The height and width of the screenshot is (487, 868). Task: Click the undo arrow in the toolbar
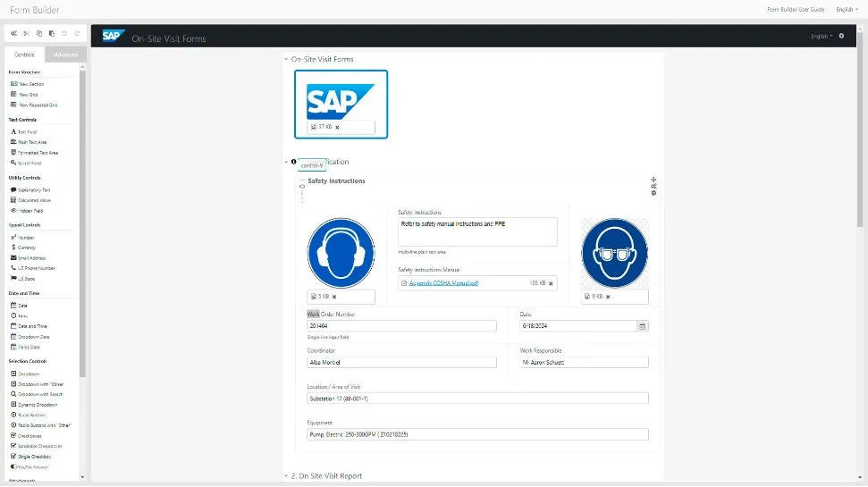click(x=64, y=33)
